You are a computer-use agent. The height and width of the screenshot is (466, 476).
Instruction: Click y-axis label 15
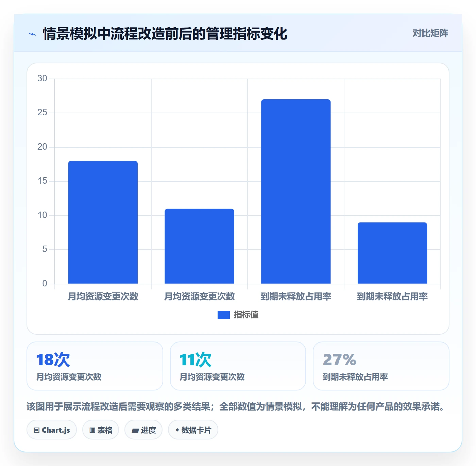[x=42, y=181]
